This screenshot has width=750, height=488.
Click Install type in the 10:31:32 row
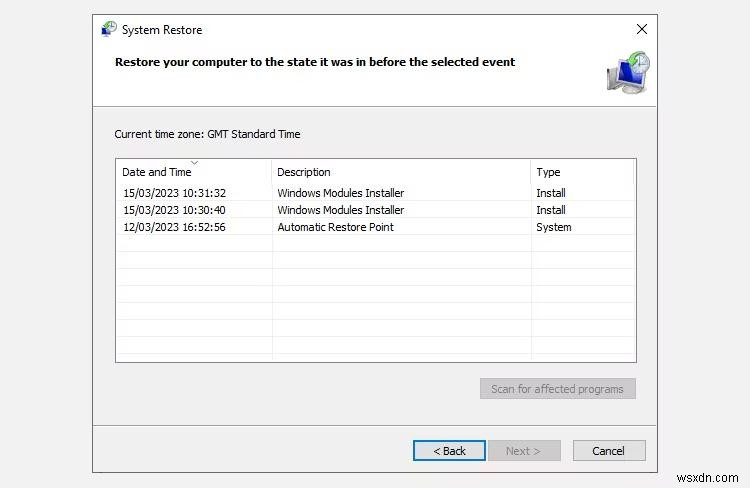(551, 193)
